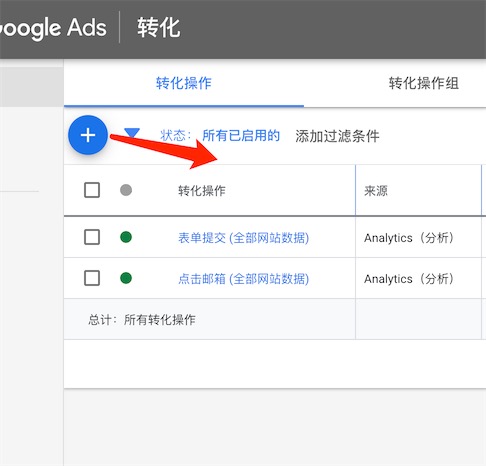This screenshot has height=466, width=486.
Task: Click the blue plus add conversion button
Action: click(x=88, y=135)
